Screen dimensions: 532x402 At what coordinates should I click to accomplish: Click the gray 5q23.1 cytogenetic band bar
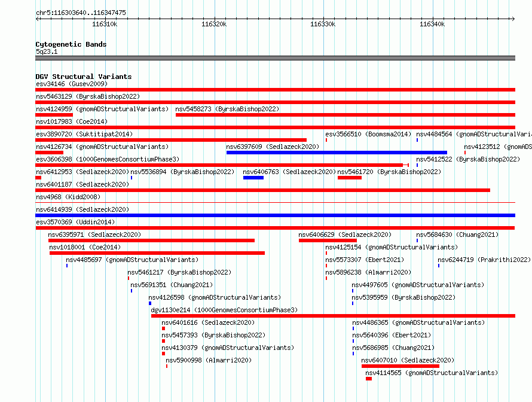click(275, 58)
